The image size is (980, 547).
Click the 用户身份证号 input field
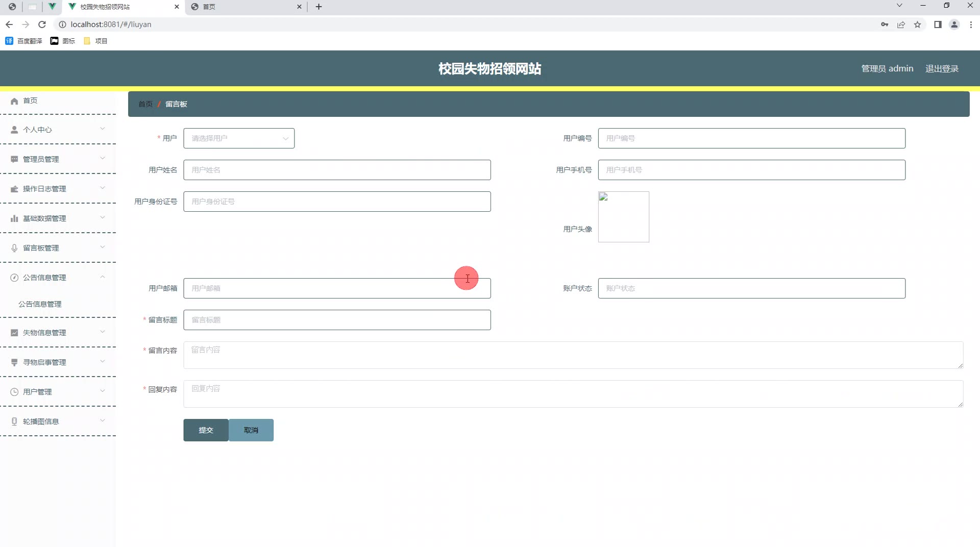click(x=337, y=202)
